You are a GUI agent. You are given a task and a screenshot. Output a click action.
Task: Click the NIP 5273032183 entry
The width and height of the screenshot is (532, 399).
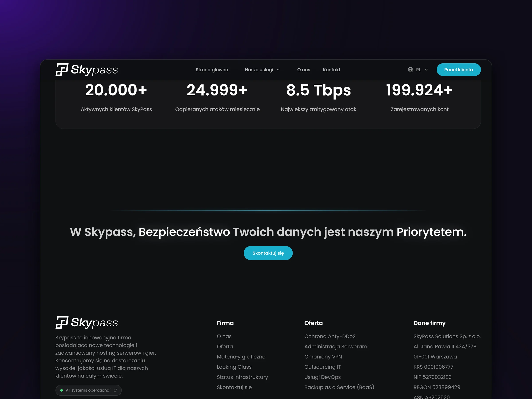click(432, 377)
